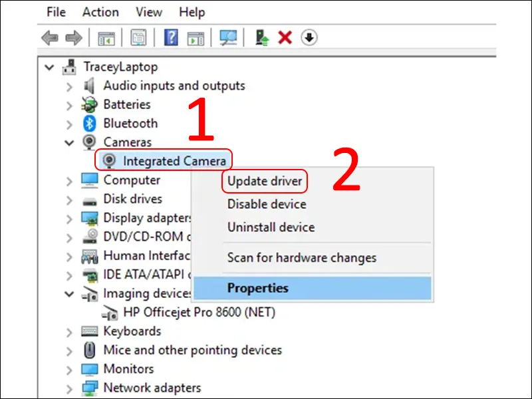Collapse the Cameras category
532x399 pixels.
(69, 142)
